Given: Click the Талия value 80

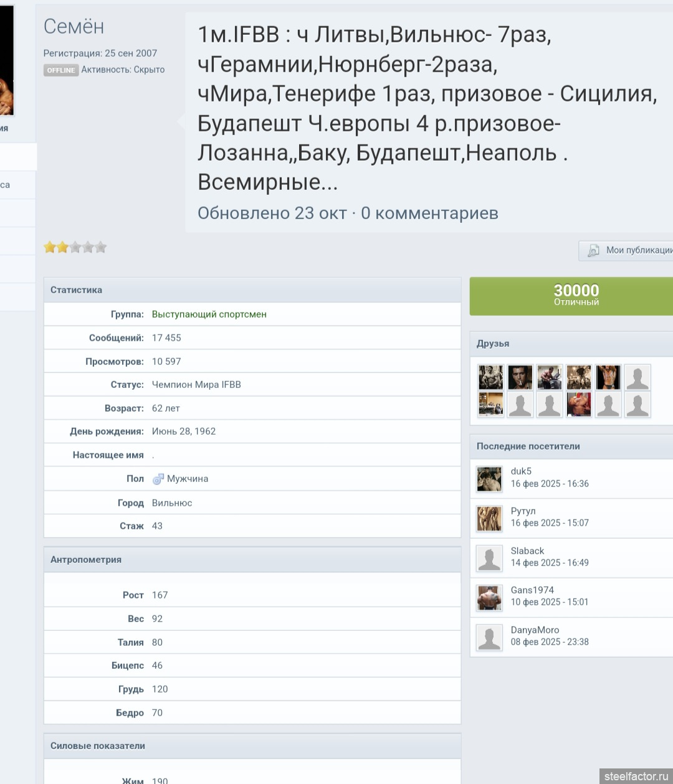Looking at the screenshot, I should pyautogui.click(x=157, y=643).
